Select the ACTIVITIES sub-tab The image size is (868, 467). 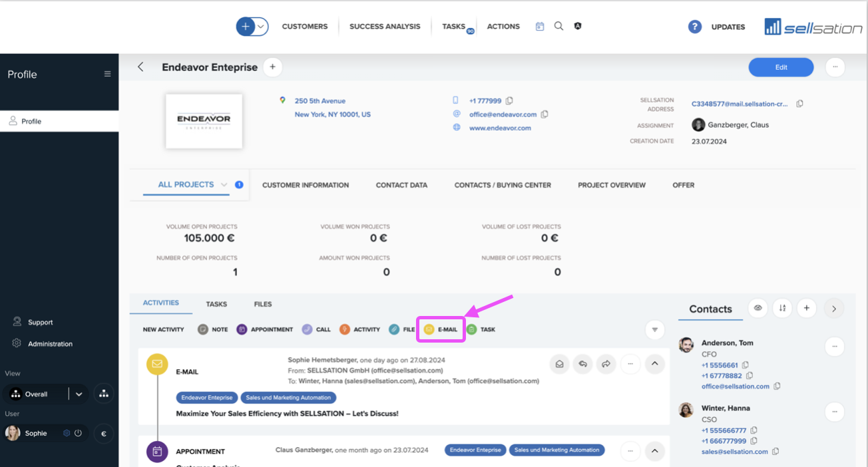pos(161,303)
